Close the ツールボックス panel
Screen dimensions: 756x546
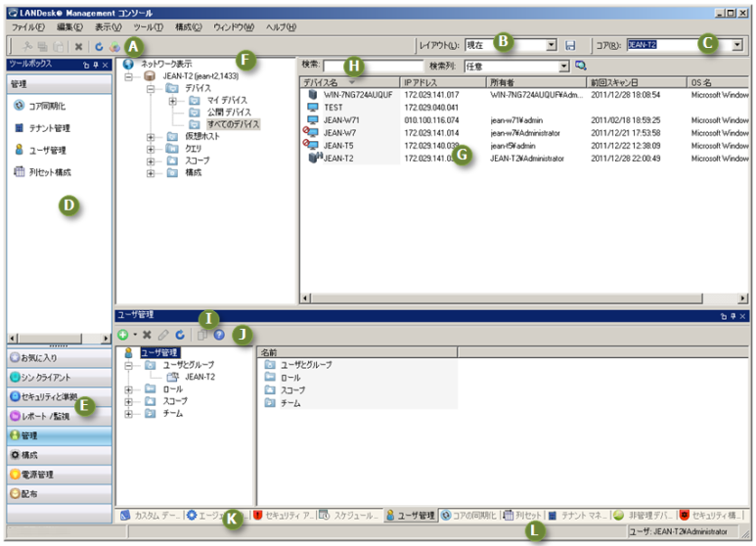tap(105, 65)
